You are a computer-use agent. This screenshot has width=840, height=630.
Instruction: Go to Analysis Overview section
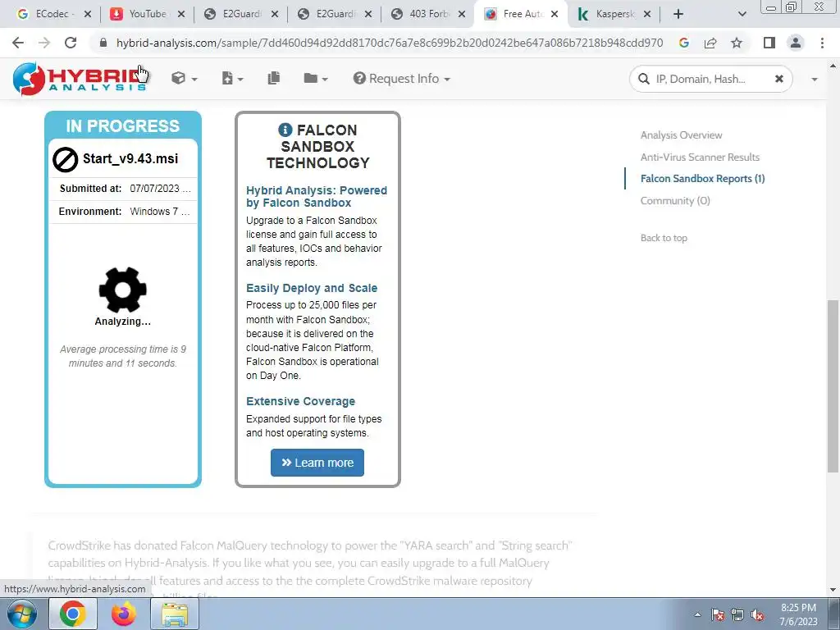tap(681, 135)
